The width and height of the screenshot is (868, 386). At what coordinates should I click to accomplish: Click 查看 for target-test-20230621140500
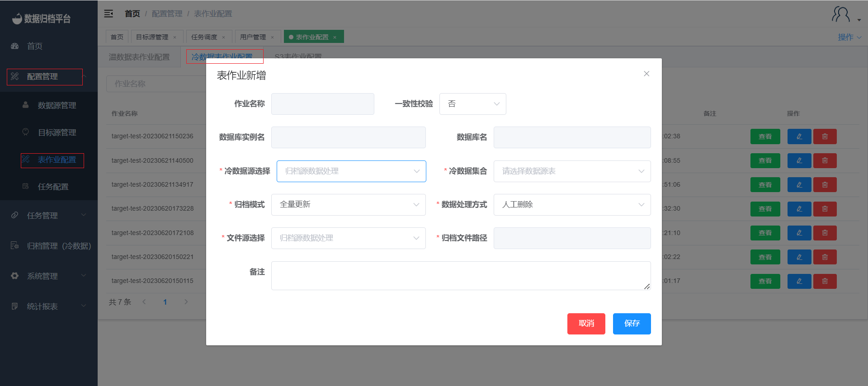point(765,160)
